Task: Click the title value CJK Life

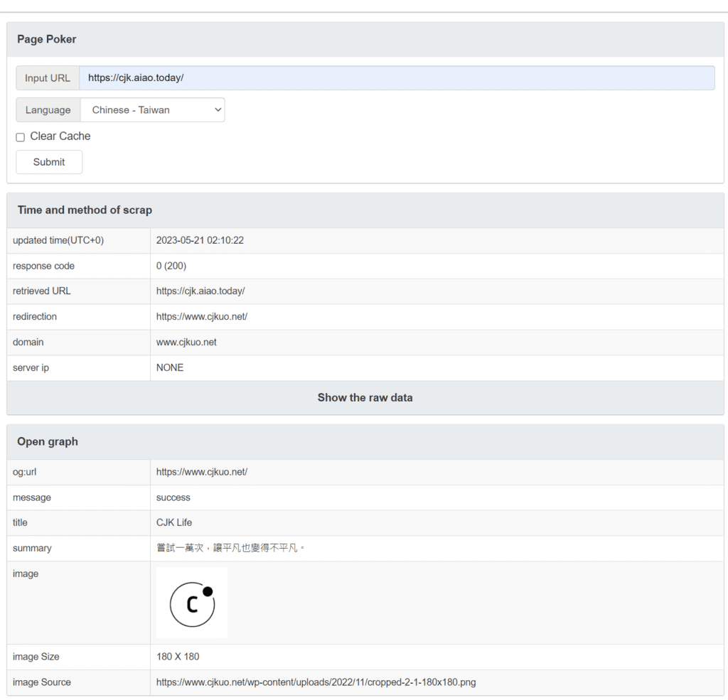Action: click(174, 522)
